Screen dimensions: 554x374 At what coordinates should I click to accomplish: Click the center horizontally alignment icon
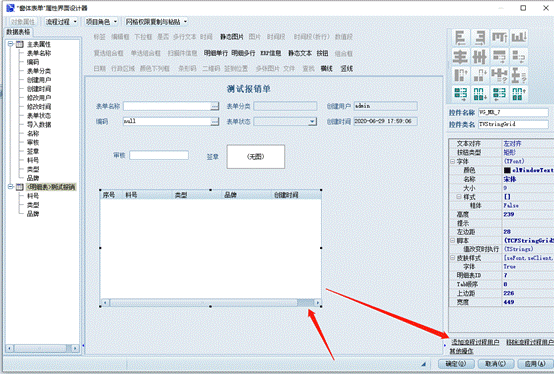[460, 57]
